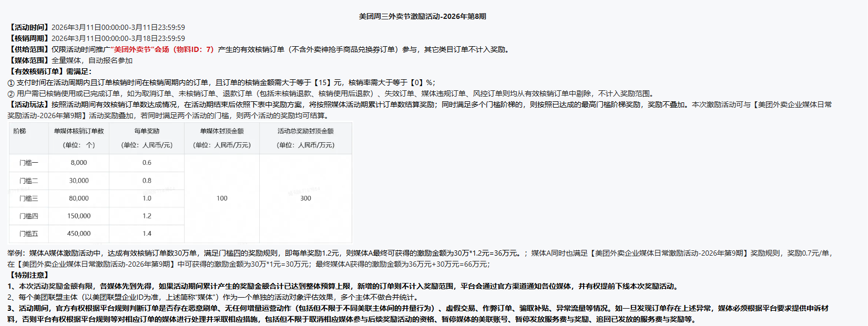Click the title 美团周三外卖节激励活动-2026年第8期

pyautogui.click(x=422, y=16)
